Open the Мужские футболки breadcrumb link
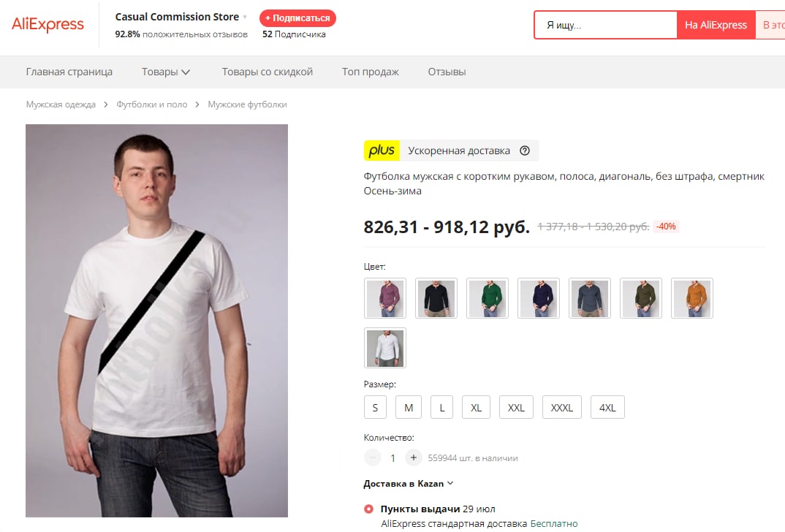Image resolution: width=785 pixels, height=532 pixels. click(247, 104)
